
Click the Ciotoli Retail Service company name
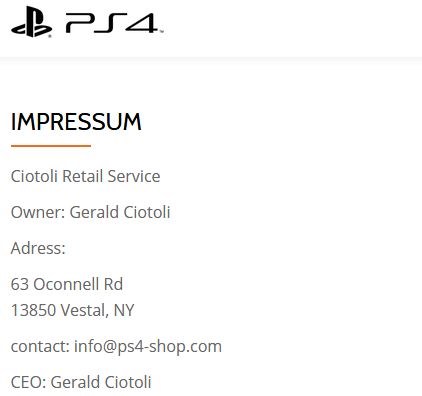coord(85,176)
